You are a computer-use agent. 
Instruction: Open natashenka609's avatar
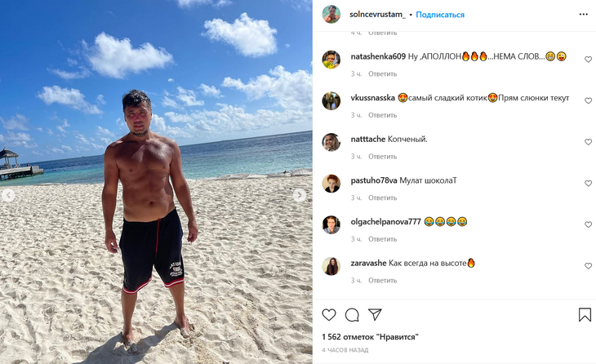point(331,60)
